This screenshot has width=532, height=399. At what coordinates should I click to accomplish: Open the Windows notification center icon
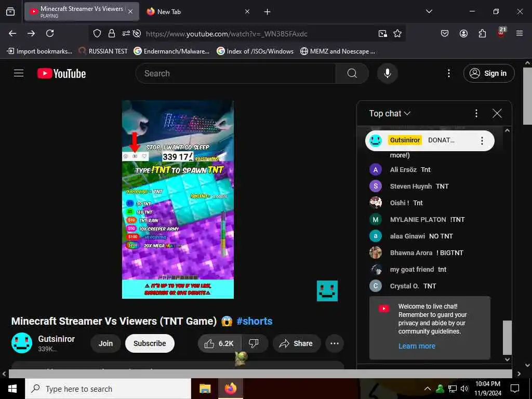[515, 389]
